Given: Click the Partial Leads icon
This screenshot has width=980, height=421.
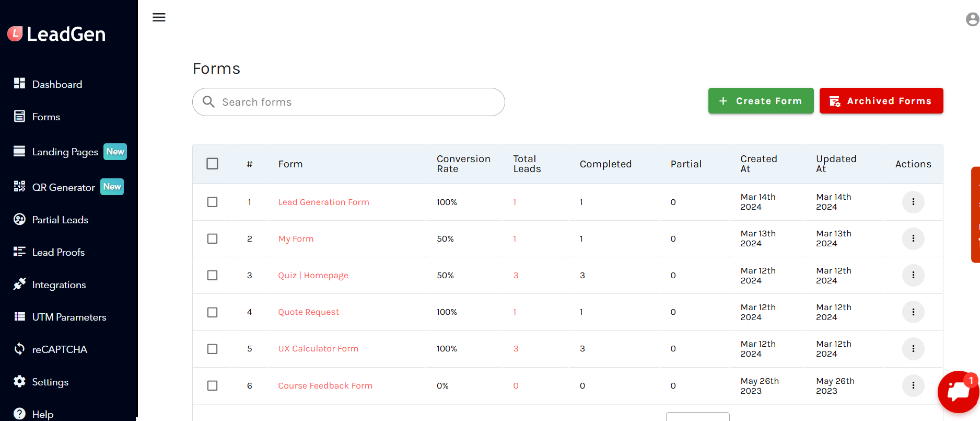Looking at the screenshot, I should 19,219.
